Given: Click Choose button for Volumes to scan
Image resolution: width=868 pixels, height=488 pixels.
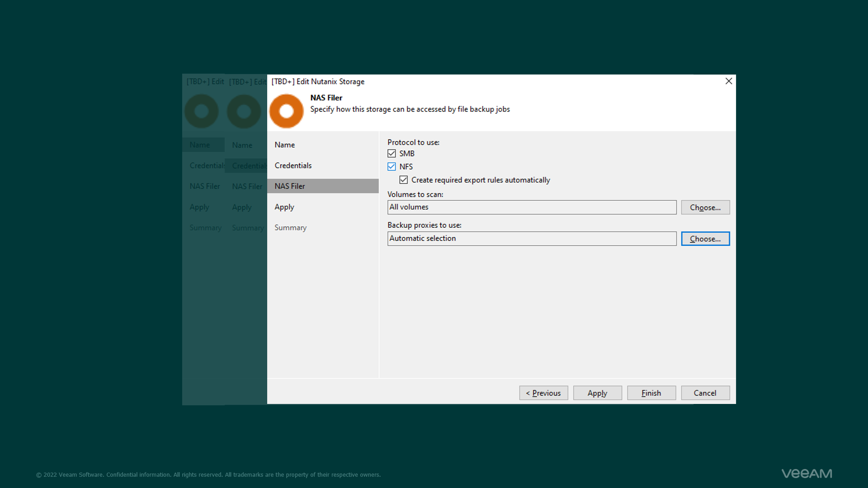Looking at the screenshot, I should pyautogui.click(x=705, y=207).
